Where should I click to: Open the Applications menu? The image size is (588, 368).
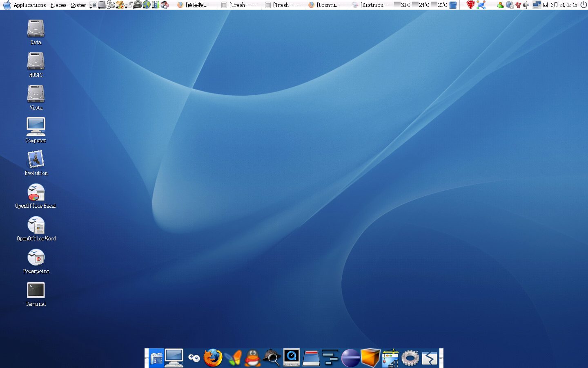click(x=30, y=5)
